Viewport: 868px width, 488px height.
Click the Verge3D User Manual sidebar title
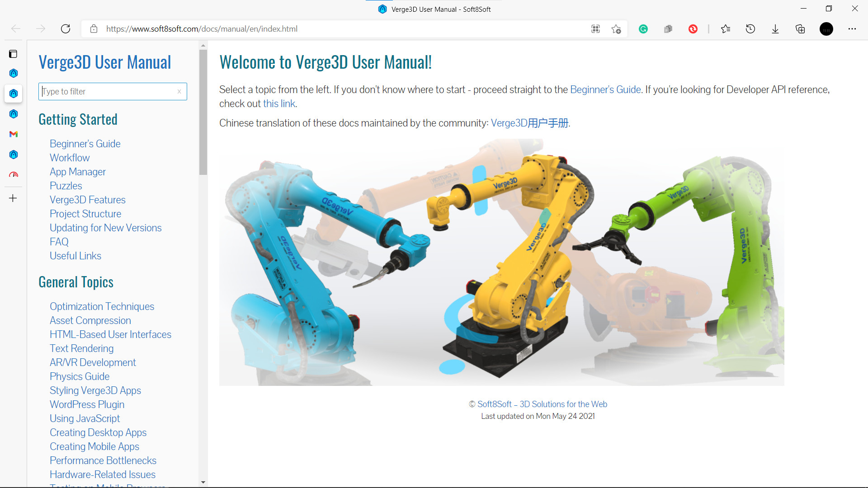(x=105, y=62)
